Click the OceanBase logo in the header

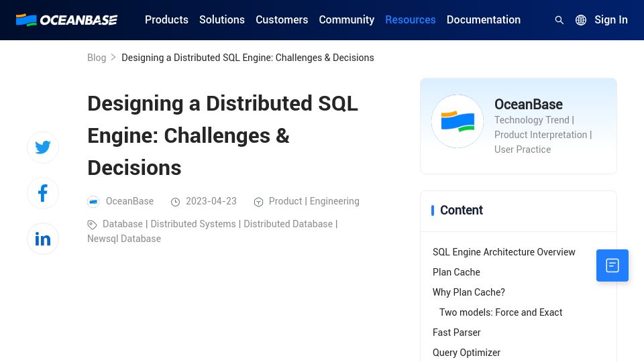coord(66,19)
